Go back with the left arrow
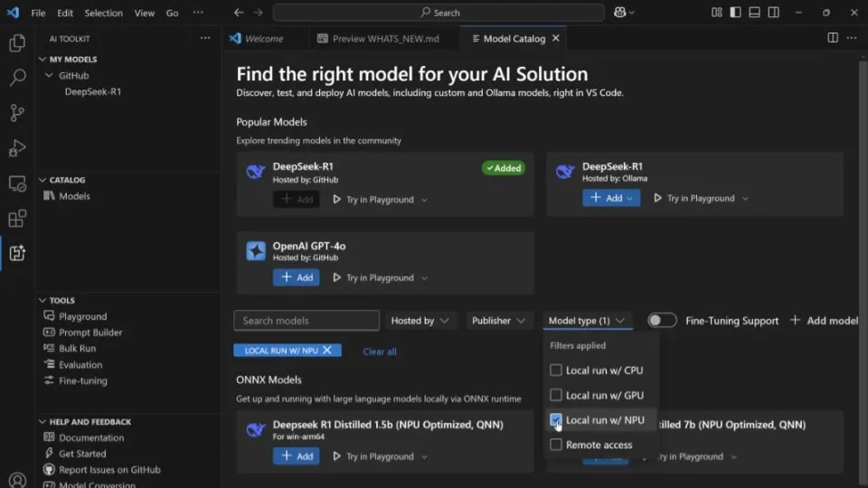 pos(239,12)
